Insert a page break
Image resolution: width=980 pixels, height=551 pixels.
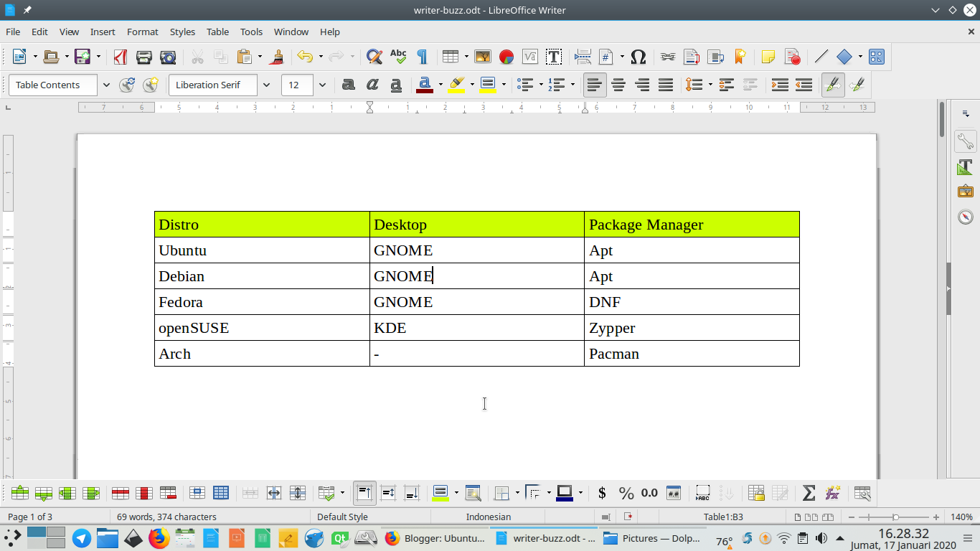coord(583,57)
